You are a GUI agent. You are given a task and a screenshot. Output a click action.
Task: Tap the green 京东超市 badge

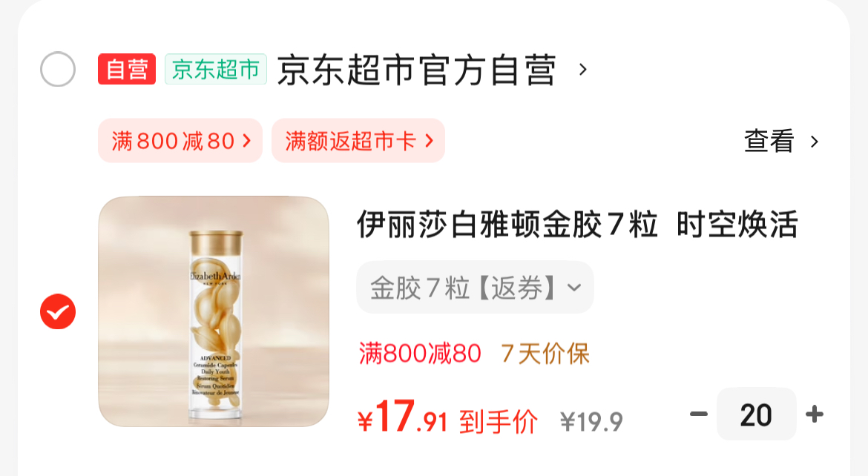pyautogui.click(x=216, y=69)
